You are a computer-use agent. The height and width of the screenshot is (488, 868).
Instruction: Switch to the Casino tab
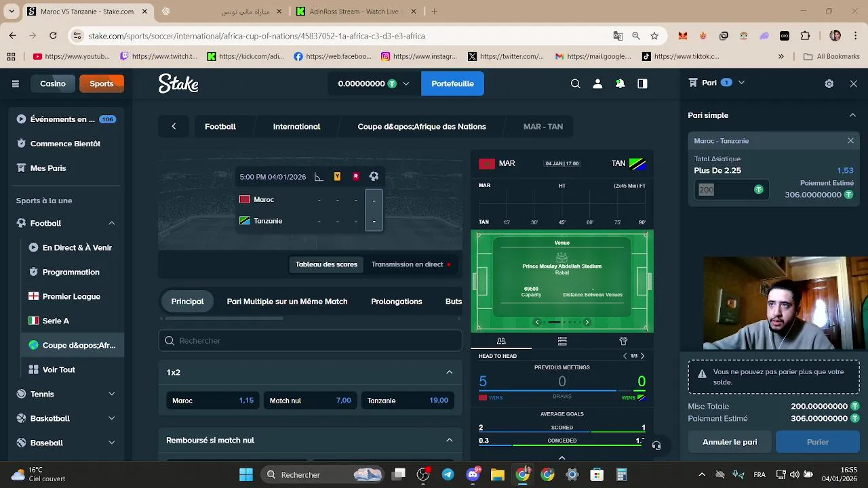tap(53, 83)
